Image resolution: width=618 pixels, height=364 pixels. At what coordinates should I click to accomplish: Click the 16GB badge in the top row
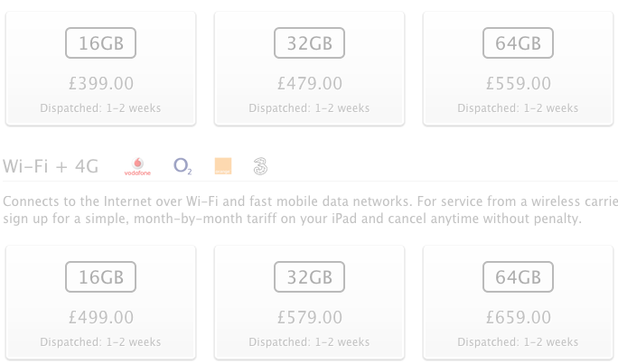(x=101, y=43)
